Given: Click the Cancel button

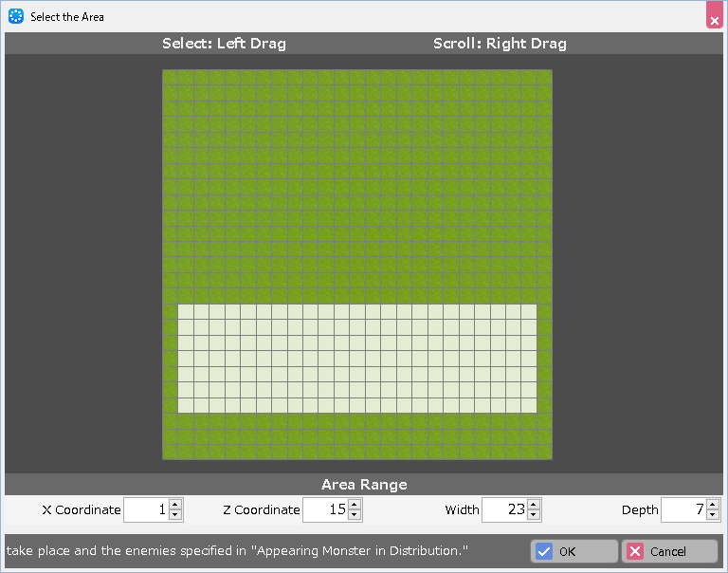Looking at the screenshot, I should point(669,551).
